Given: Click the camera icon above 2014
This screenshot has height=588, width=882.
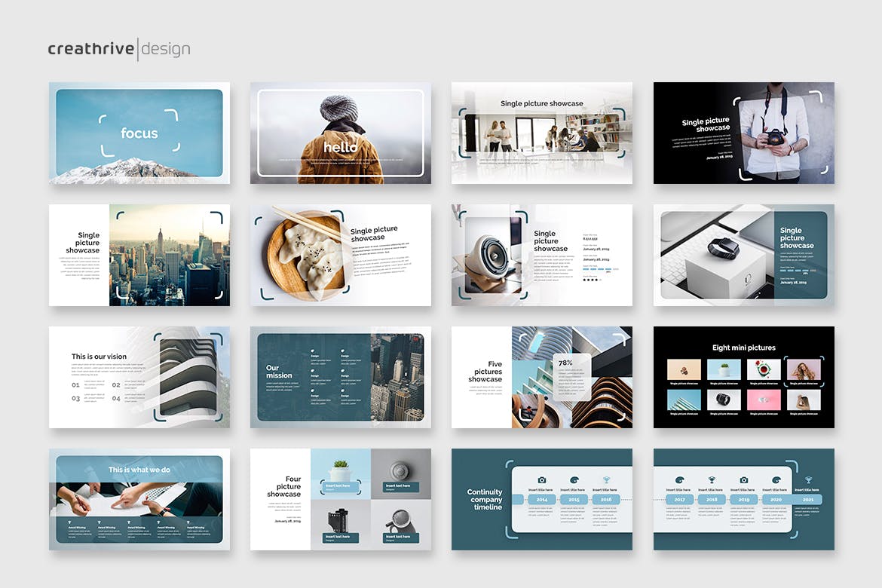Looking at the screenshot, I should (x=542, y=479).
